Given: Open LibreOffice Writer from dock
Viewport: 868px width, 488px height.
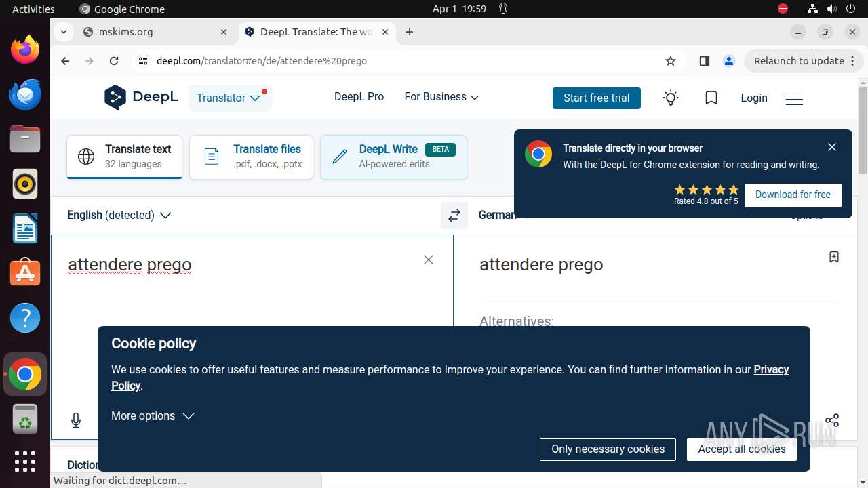Looking at the screenshot, I should [x=25, y=228].
